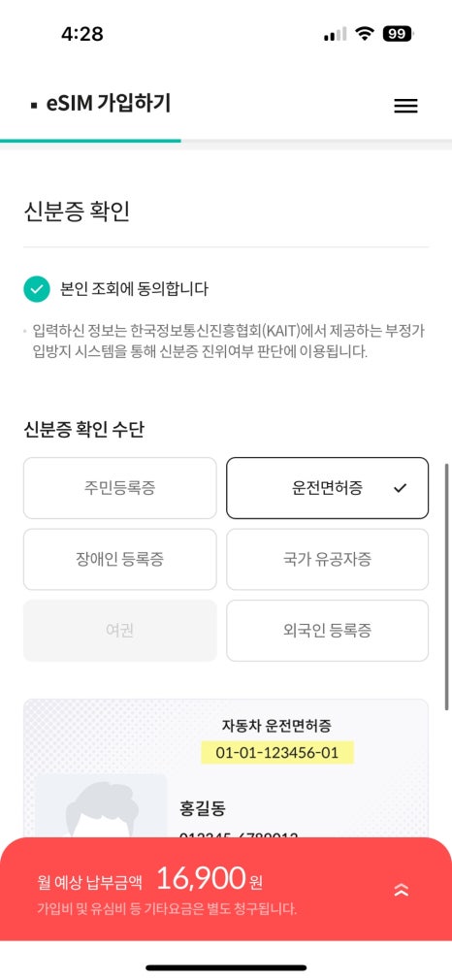Image resolution: width=452 pixels, height=980 pixels.
Task: Tap the signup progress bar
Action: [226, 141]
